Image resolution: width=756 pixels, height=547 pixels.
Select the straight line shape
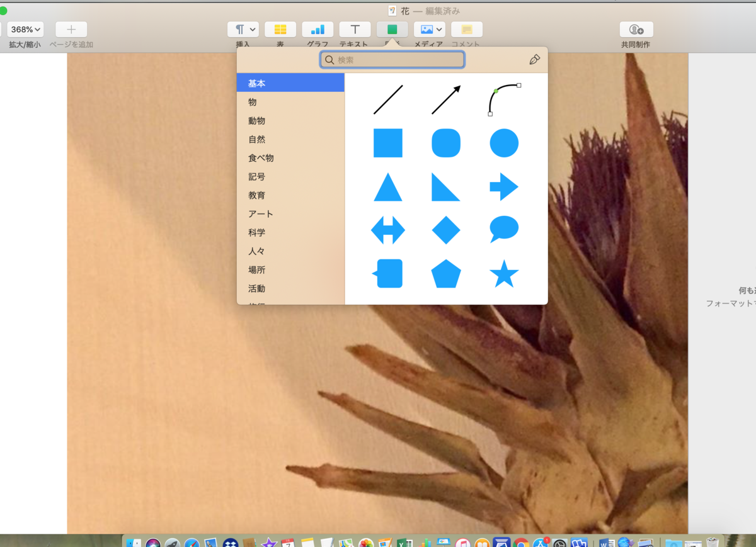click(388, 100)
